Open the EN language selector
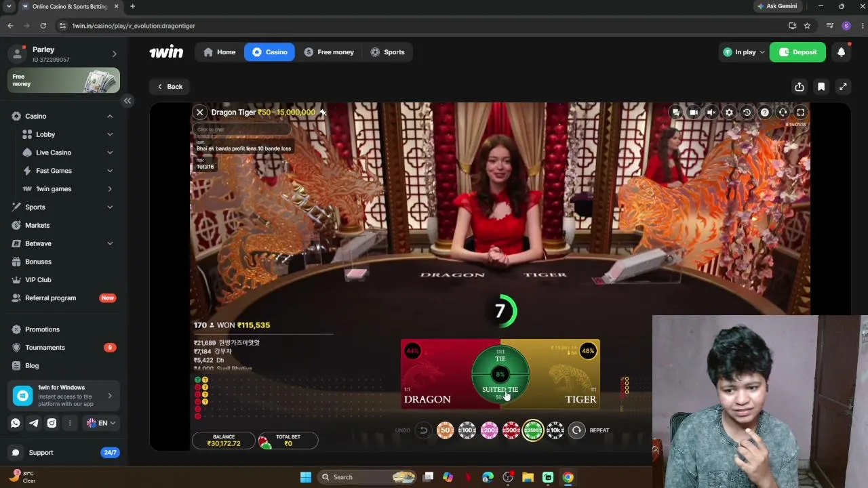 [101, 423]
